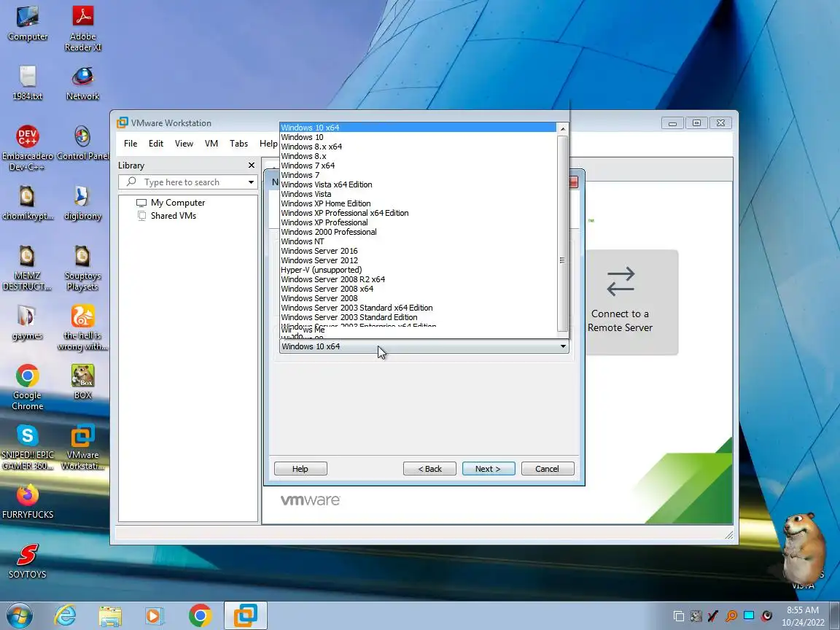Open the Firefox desktop icon
Screen dimensions: 840x630
(x=27, y=502)
